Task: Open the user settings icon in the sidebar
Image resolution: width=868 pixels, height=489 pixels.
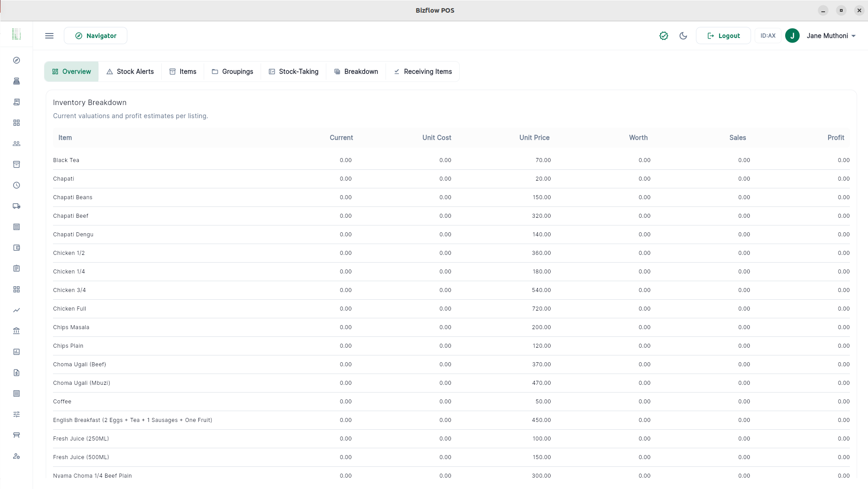Action: coord(16,456)
